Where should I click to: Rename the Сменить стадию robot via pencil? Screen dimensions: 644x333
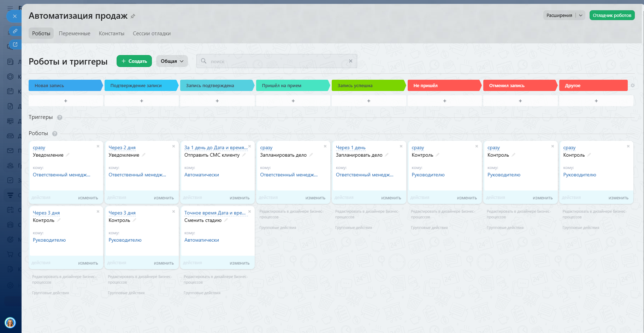226,220
